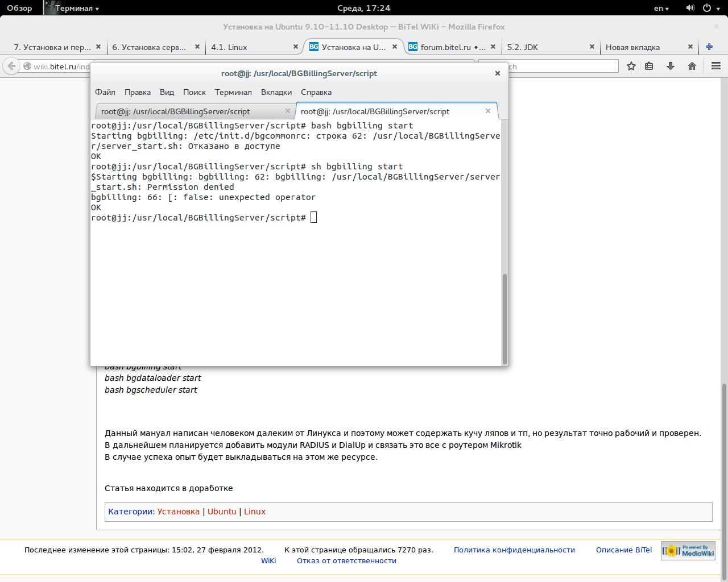Switch to the first terminal tab
Image resolution: width=728 pixels, height=582 pixels.
[175, 111]
